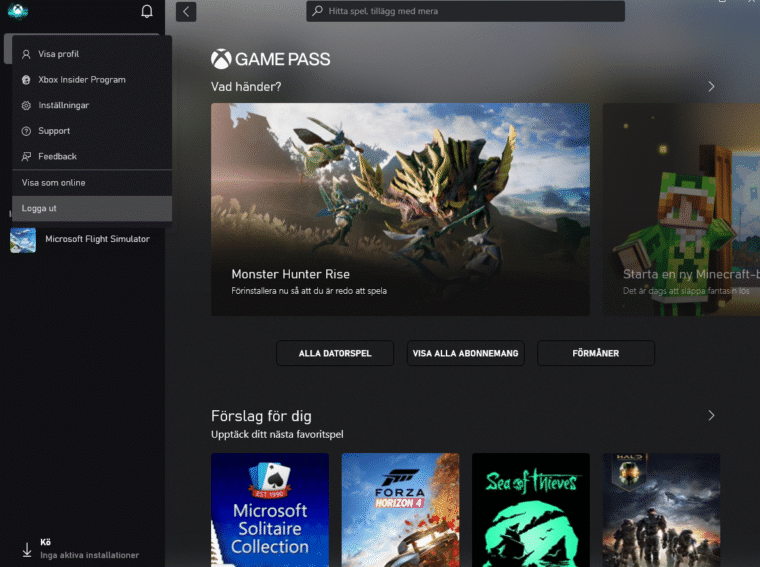Click Inga aktiva installationer status text
760x567 pixels.
point(89,555)
